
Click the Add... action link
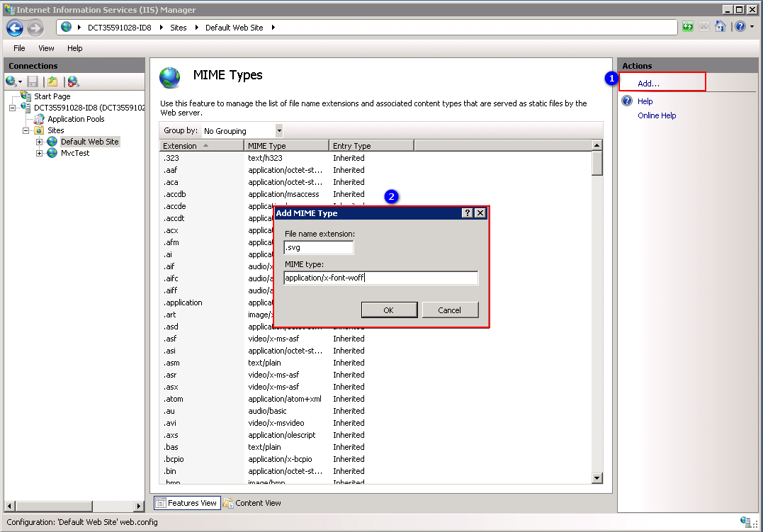click(x=648, y=84)
